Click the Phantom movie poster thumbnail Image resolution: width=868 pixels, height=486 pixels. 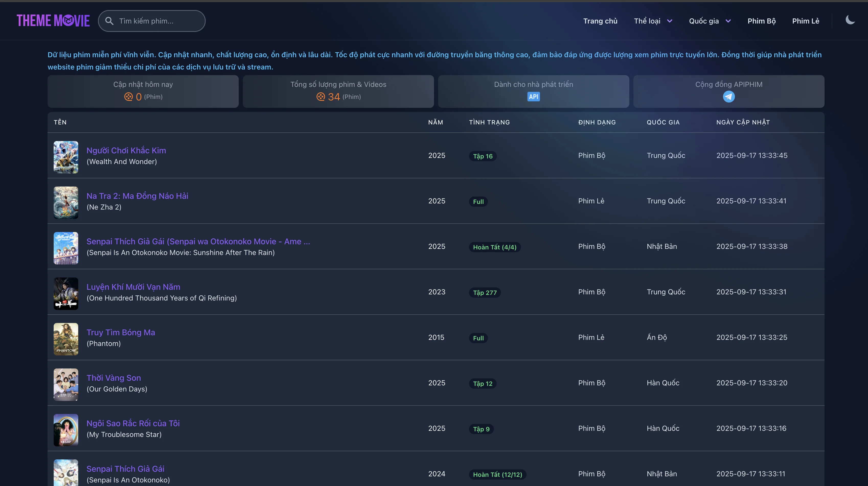66,339
